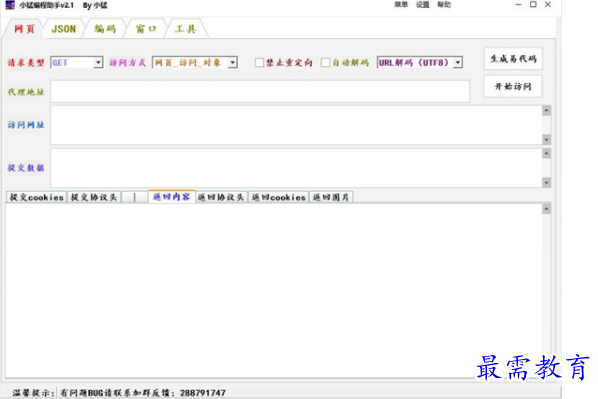
Task: Click up arrow of result area scrollbar
Action: click(547, 209)
